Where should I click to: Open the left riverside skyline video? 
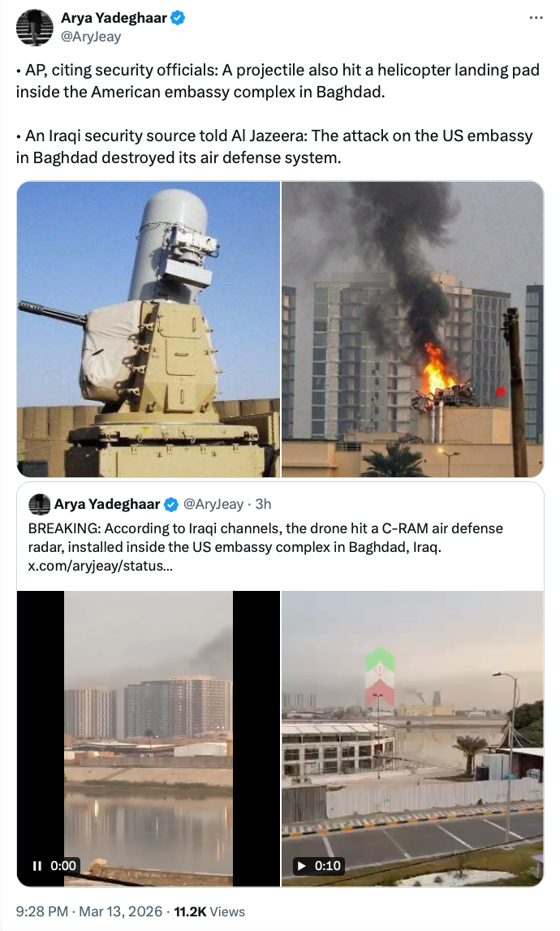point(149,738)
